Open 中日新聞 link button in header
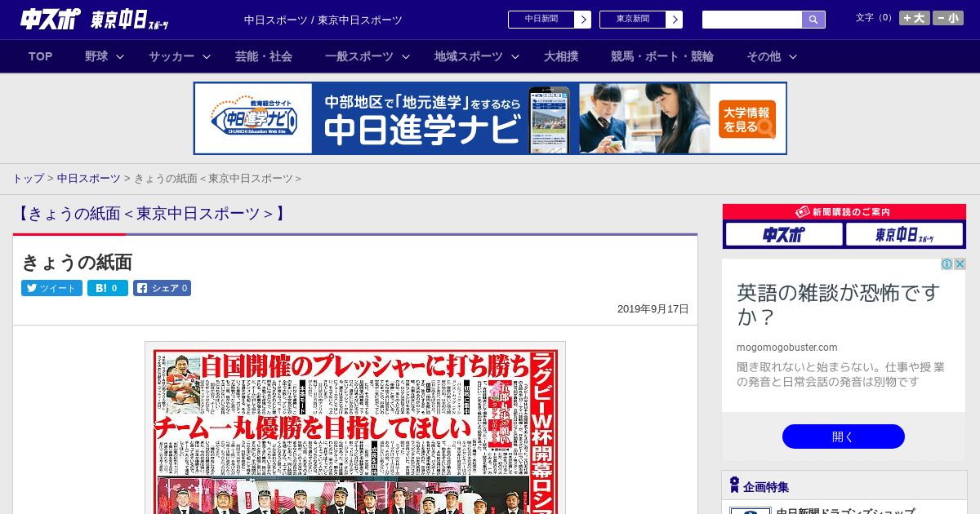The width and height of the screenshot is (980, 514). [550, 20]
